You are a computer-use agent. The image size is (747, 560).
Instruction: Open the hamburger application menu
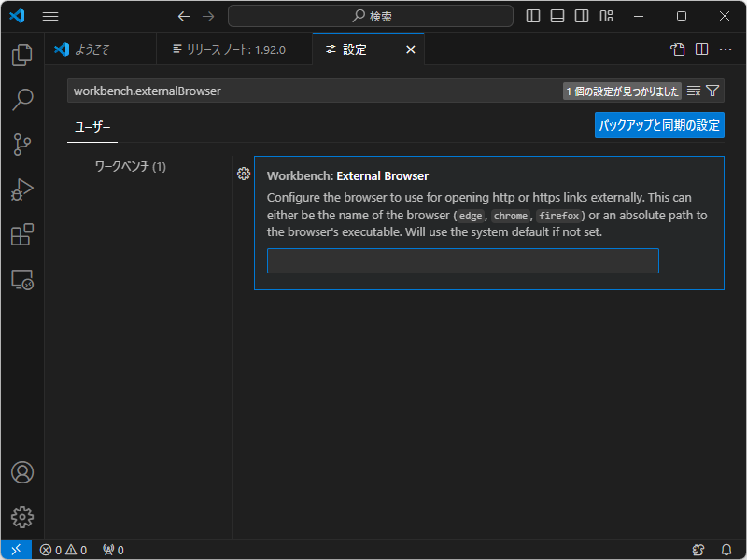pos(50,16)
